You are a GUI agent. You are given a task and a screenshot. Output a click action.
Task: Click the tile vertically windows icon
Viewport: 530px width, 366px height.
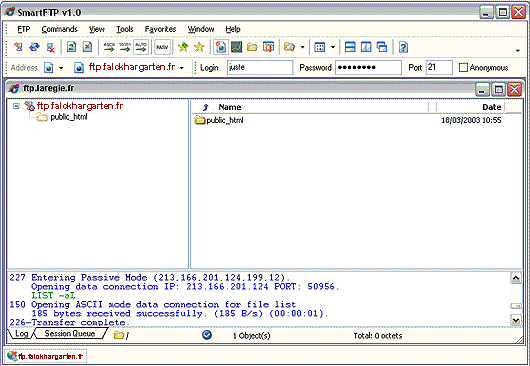(x=366, y=47)
